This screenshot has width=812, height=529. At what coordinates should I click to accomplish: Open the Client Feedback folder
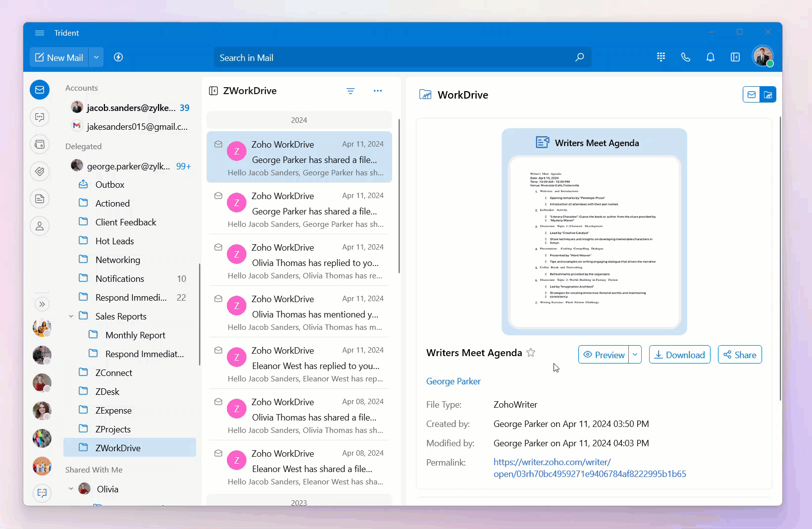pos(130,222)
